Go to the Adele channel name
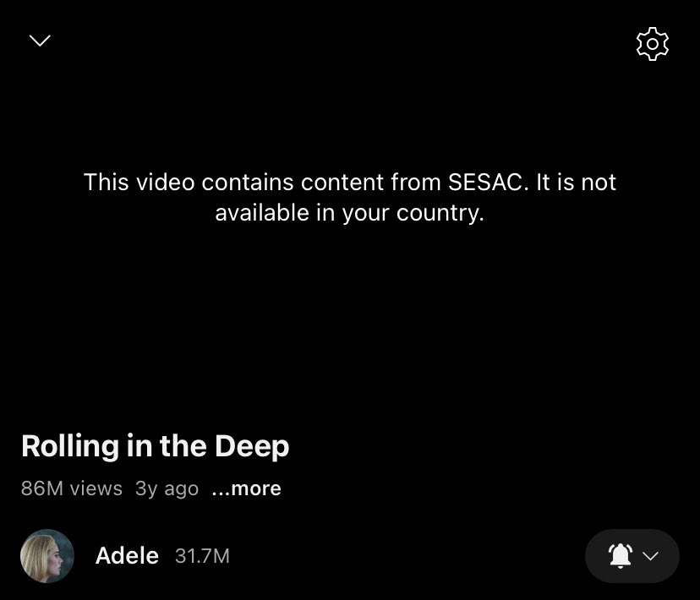Viewport: 700px width, 600px height. [x=127, y=556]
